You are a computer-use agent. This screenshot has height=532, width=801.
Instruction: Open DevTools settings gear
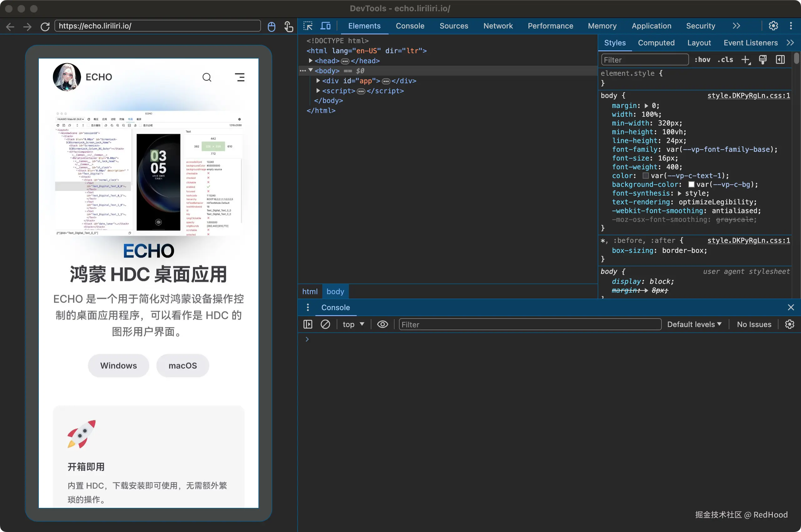(x=773, y=25)
